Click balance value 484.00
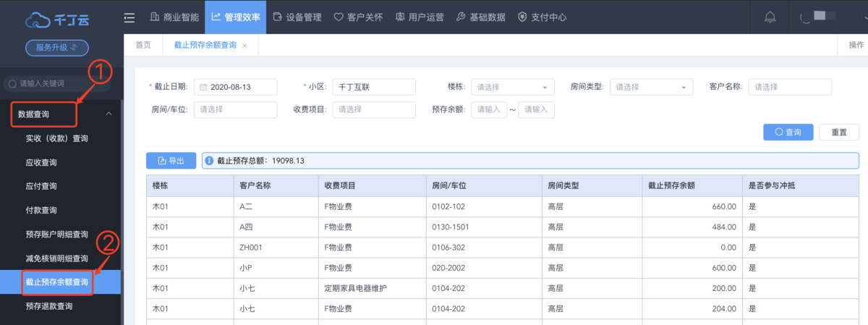This screenshot has width=868, height=325. click(724, 227)
